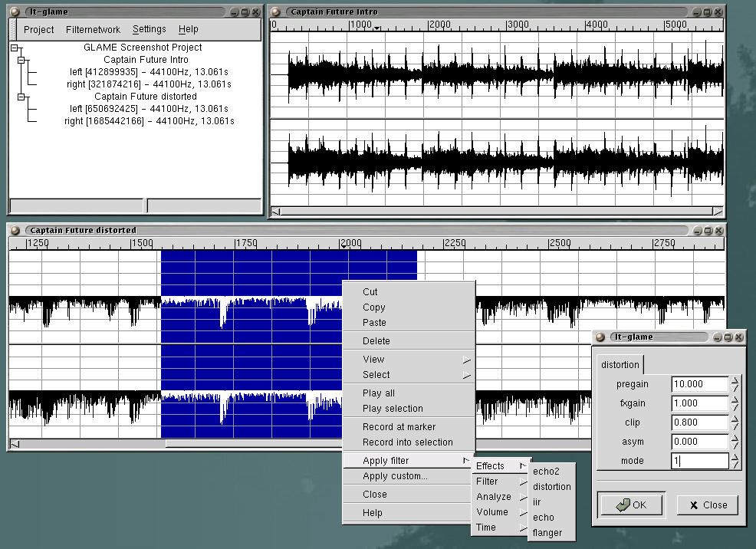Image resolution: width=756 pixels, height=549 pixels.
Task: Click Play selection in the context menu
Action: point(393,409)
